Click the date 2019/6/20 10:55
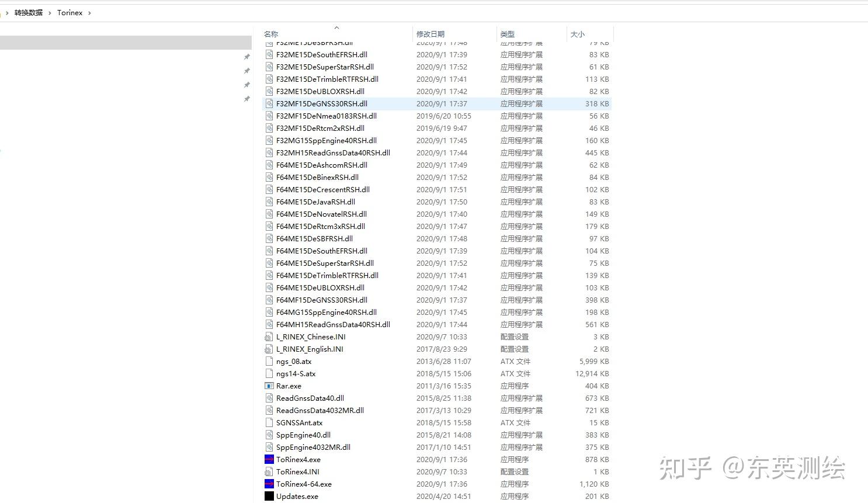This screenshot has width=868, height=503. point(443,116)
